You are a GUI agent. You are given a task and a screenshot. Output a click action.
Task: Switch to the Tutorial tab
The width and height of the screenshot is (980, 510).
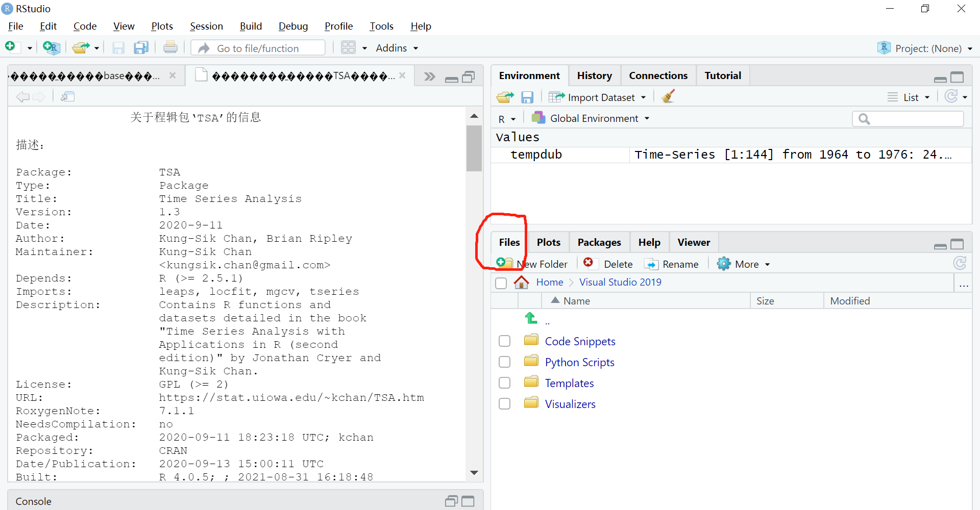point(723,75)
